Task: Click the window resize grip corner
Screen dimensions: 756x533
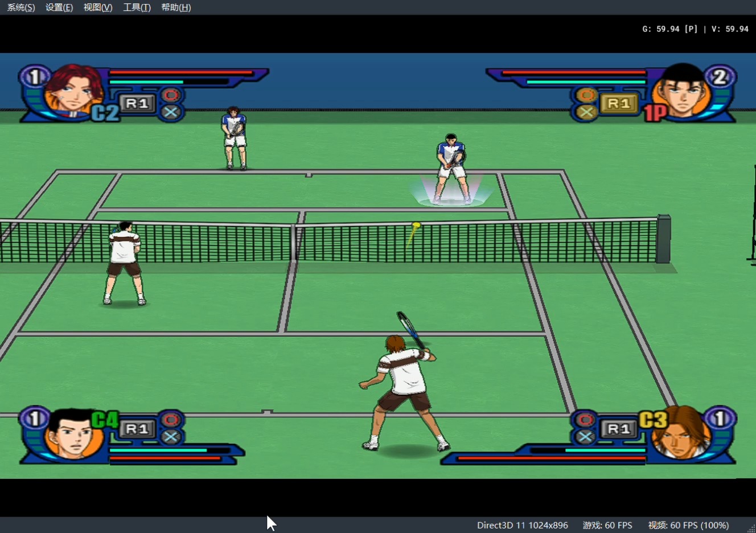Action: click(751, 528)
